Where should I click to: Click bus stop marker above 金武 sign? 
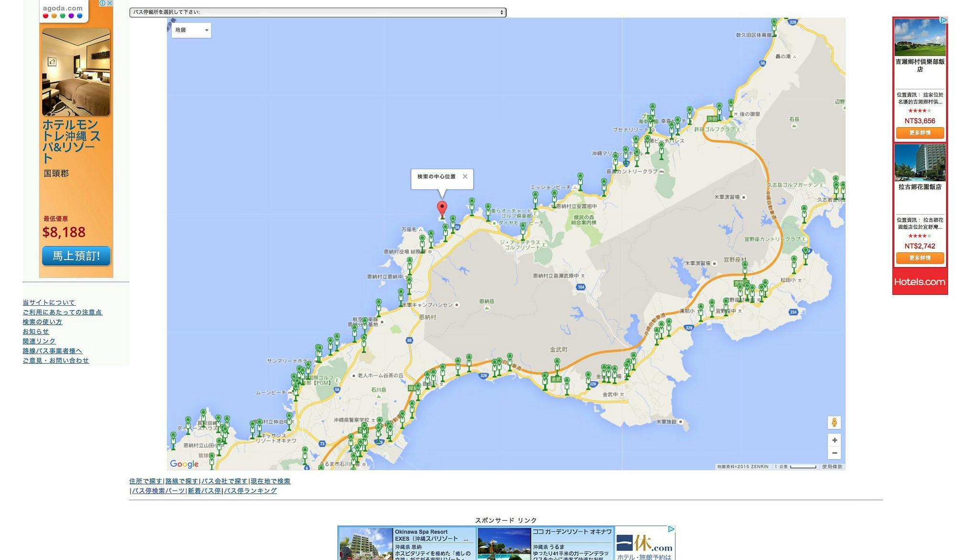coord(557,367)
